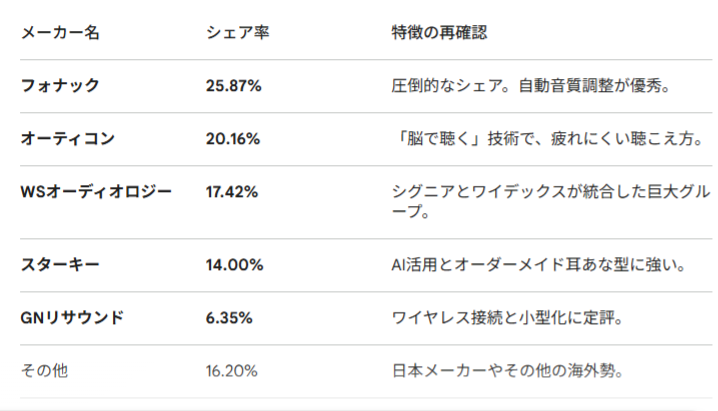The width and height of the screenshot is (718, 411).
Task: Select the WSオーディオロジー maker name cell
Action: tap(96, 192)
